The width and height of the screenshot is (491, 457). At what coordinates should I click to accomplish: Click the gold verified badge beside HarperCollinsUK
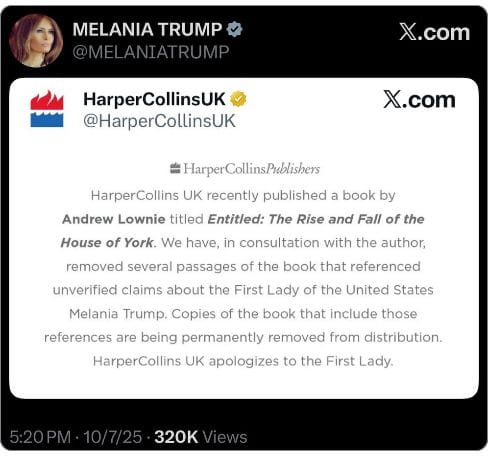(x=238, y=99)
